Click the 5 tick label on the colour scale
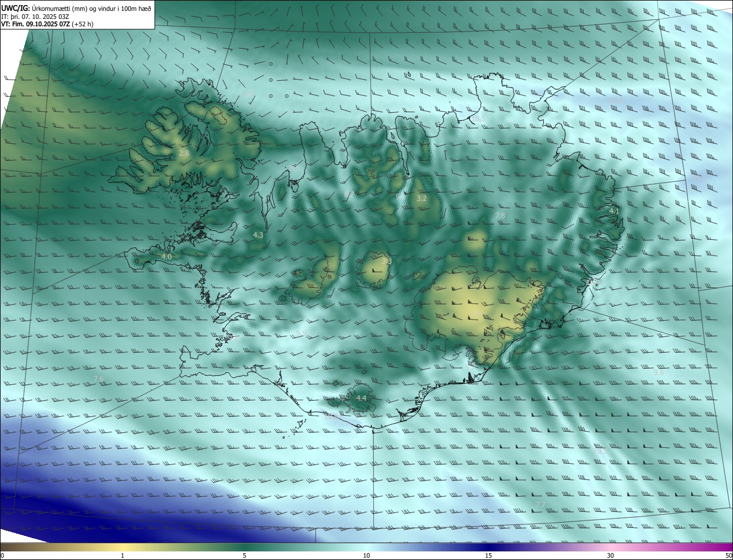The height and width of the screenshot is (560, 733). [245, 556]
